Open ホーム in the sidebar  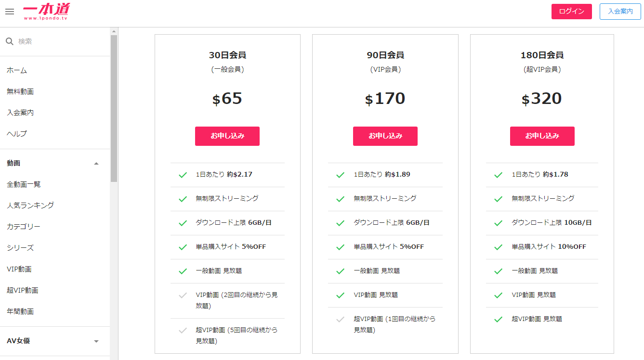coord(17,70)
